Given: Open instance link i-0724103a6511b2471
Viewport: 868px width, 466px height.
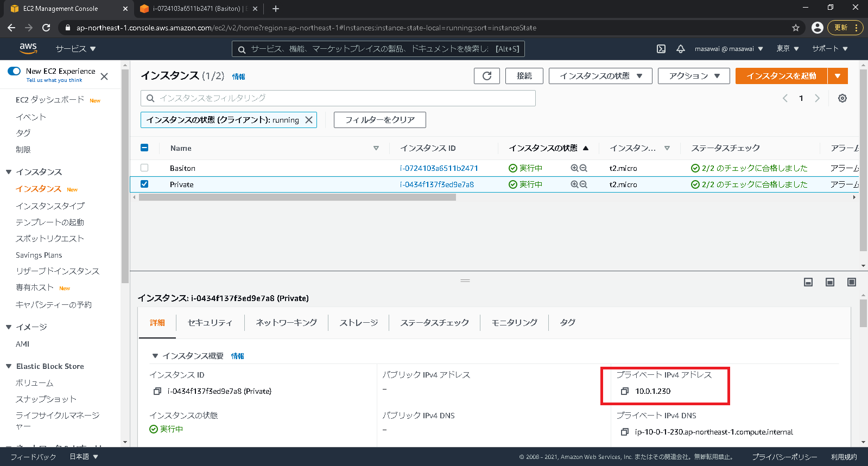Looking at the screenshot, I should 439,168.
